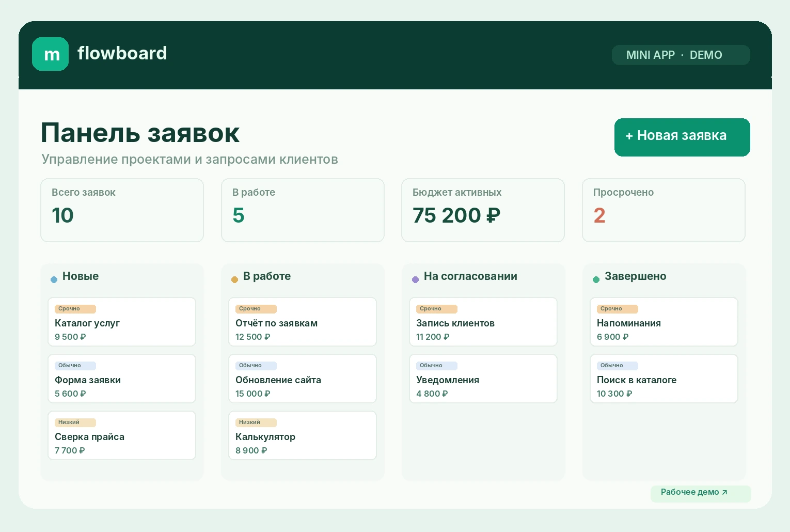Open the Сверка прайса card

(122, 435)
